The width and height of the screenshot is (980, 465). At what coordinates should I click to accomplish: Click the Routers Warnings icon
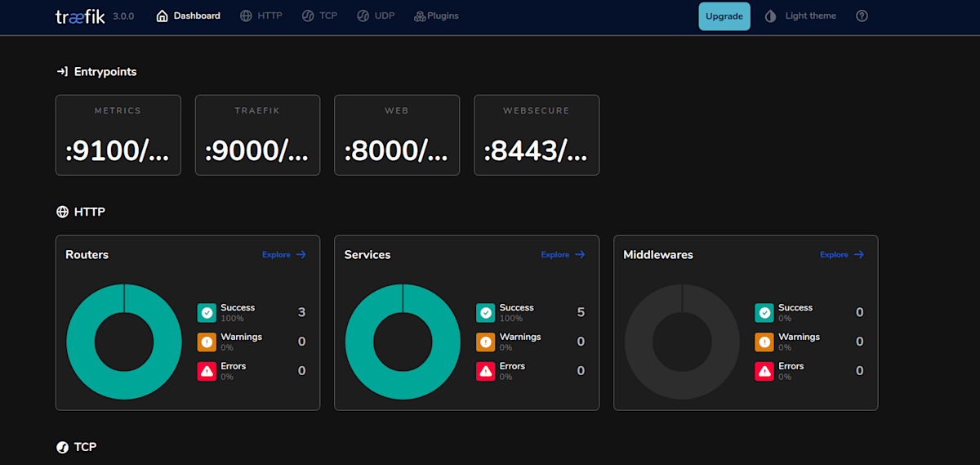pos(207,342)
